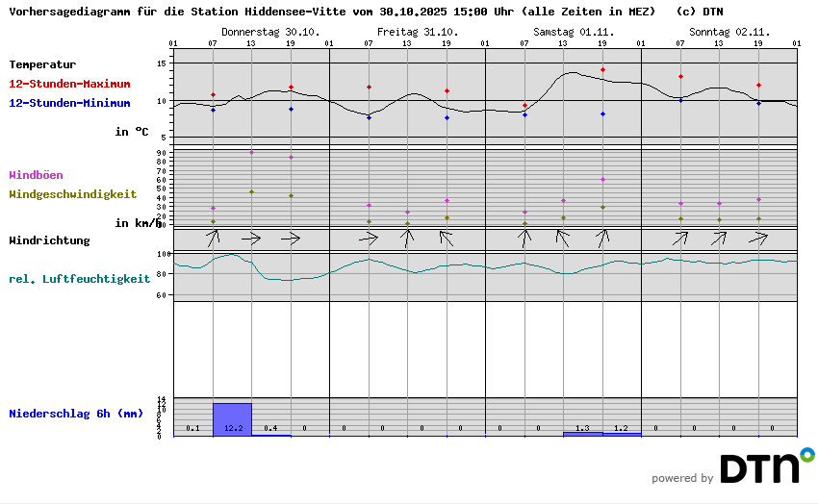Click the wind direction arrow for Donnerstag 19 Uhr
The image size is (818, 504).
coord(291,239)
